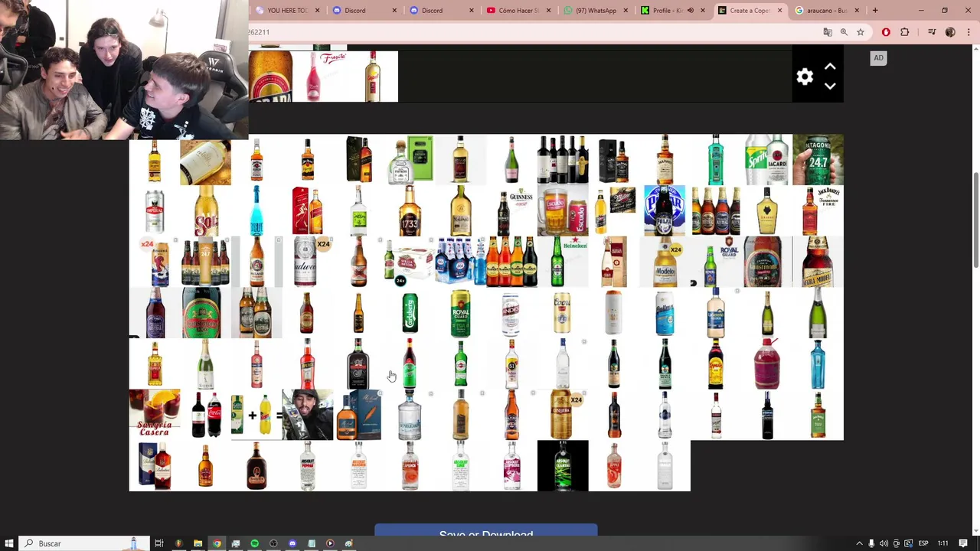Open File Explorer from the taskbar
This screenshot has height=551, width=980.
point(198,543)
